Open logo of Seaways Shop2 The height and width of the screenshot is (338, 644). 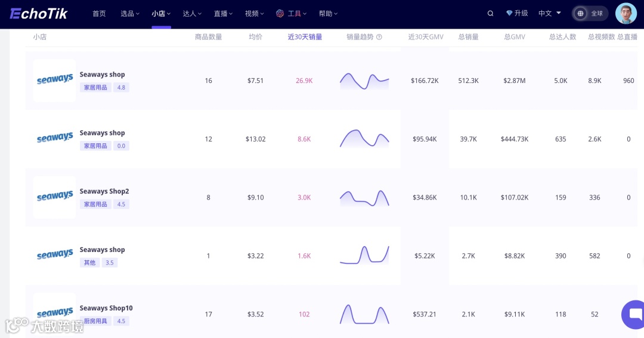click(x=55, y=197)
